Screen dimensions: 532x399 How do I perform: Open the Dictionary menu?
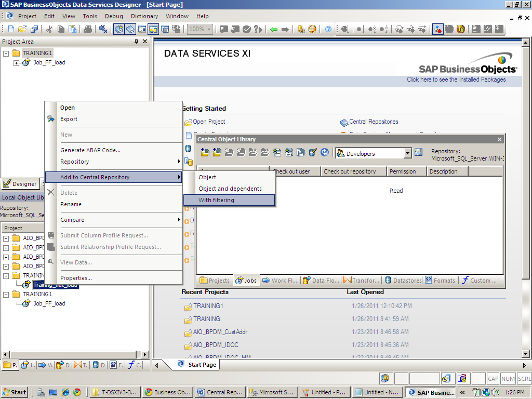144,16
